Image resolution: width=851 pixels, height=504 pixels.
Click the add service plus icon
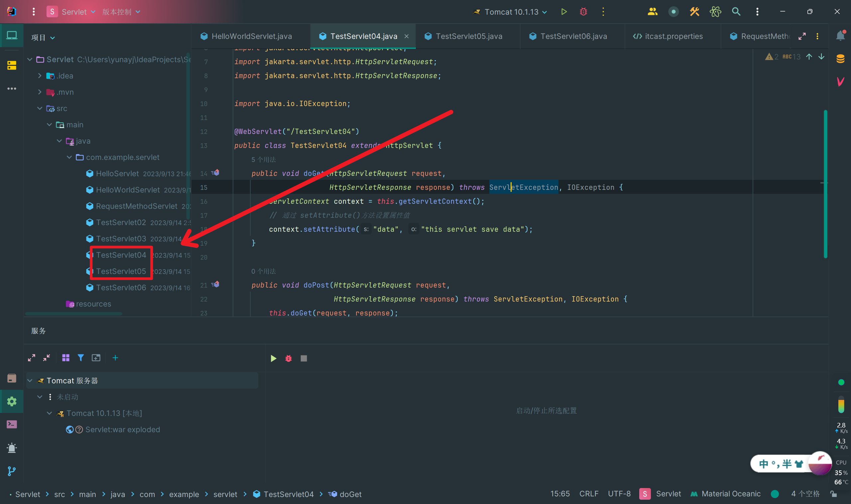point(115,358)
